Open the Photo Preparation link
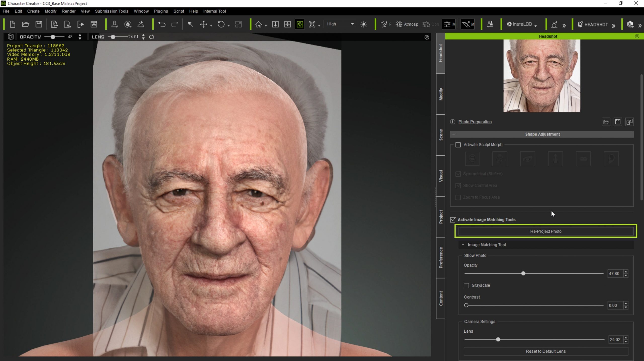Viewport: 644px width, 361px height. pos(475,122)
